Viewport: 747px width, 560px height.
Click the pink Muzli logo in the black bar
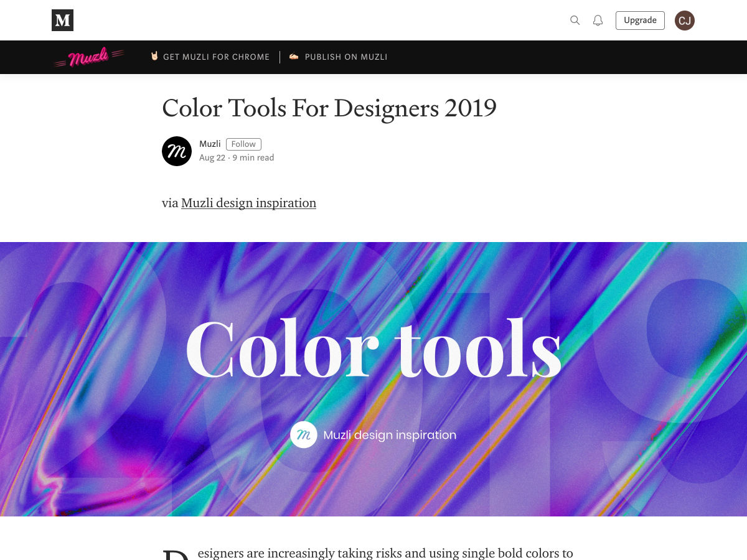[x=88, y=57]
